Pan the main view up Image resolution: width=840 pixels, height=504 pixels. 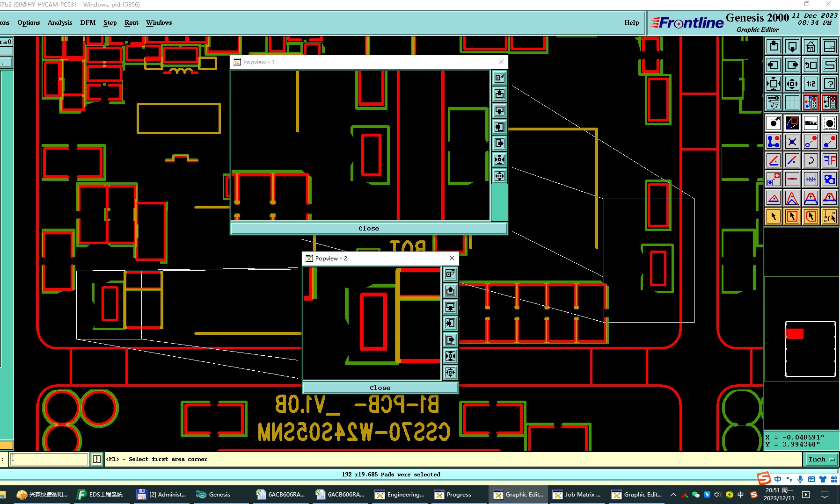click(774, 46)
